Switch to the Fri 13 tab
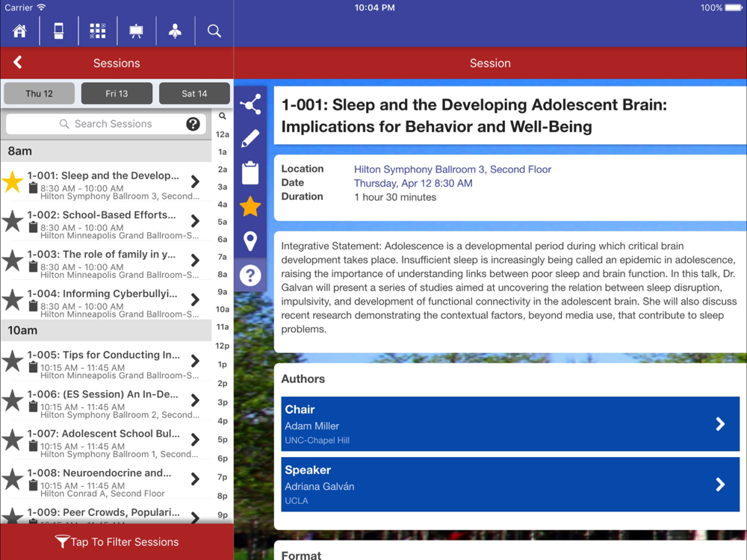This screenshot has width=747, height=560. point(117,93)
